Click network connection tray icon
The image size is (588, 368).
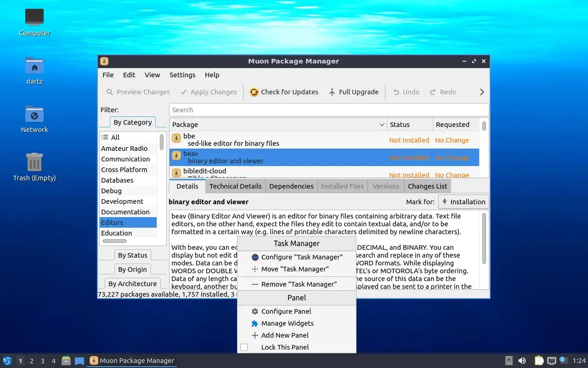coord(552,361)
